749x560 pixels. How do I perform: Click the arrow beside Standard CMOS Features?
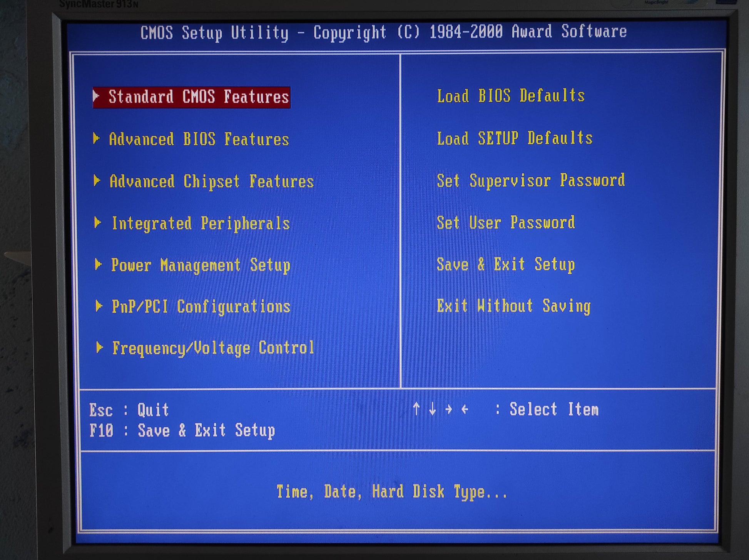pyautogui.click(x=96, y=96)
